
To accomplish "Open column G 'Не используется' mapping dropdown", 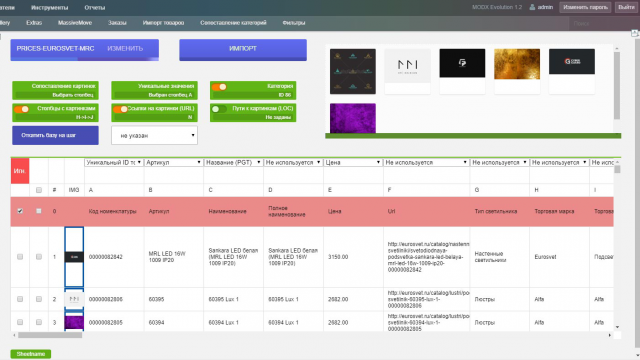I will [x=499, y=162].
